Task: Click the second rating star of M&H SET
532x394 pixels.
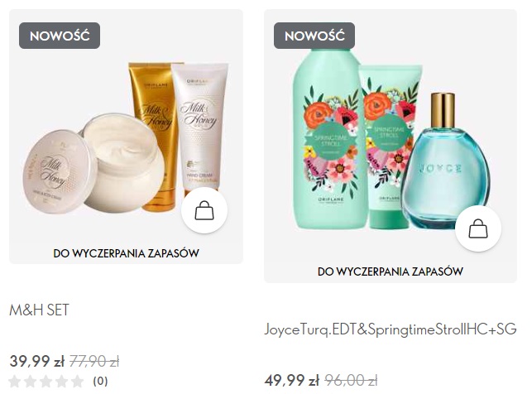Action: pyautogui.click(x=30, y=381)
